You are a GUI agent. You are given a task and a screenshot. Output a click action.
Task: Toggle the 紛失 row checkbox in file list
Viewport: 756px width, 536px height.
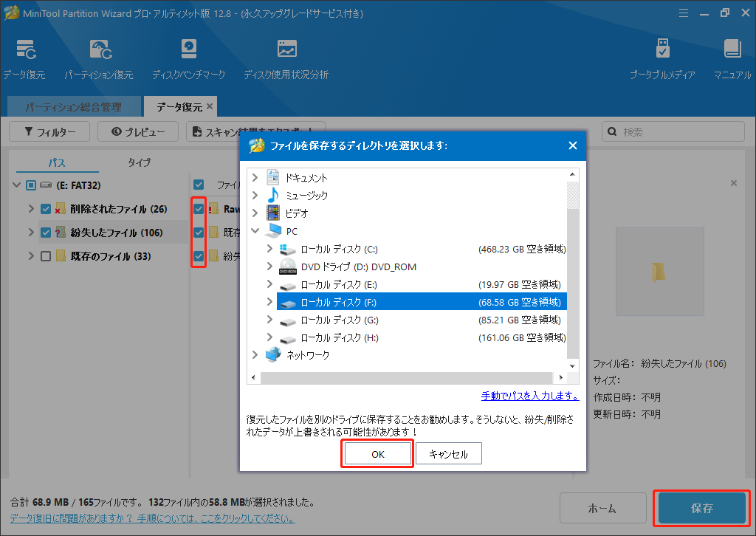pyautogui.click(x=199, y=256)
